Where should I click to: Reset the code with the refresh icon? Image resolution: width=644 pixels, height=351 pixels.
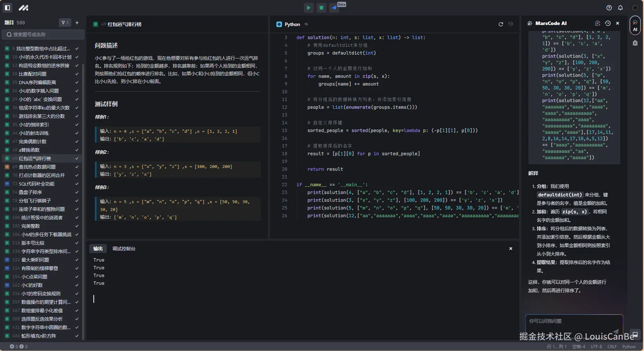[x=501, y=24]
